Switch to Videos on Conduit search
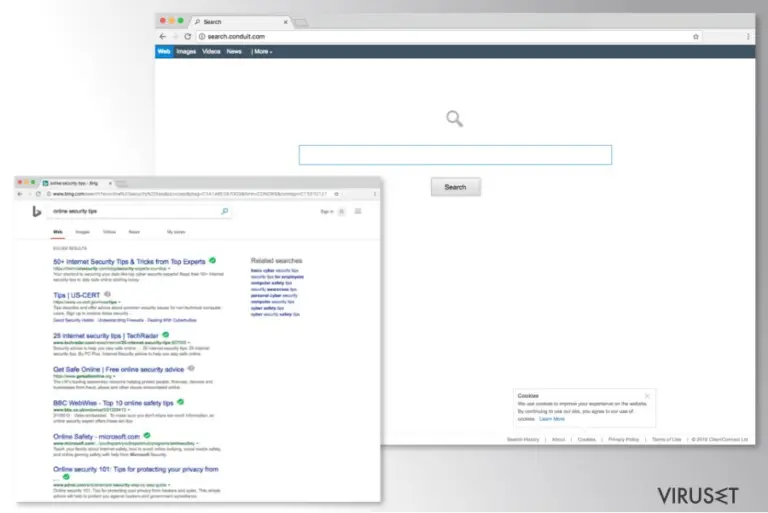The height and width of the screenshot is (513, 768). click(x=211, y=51)
